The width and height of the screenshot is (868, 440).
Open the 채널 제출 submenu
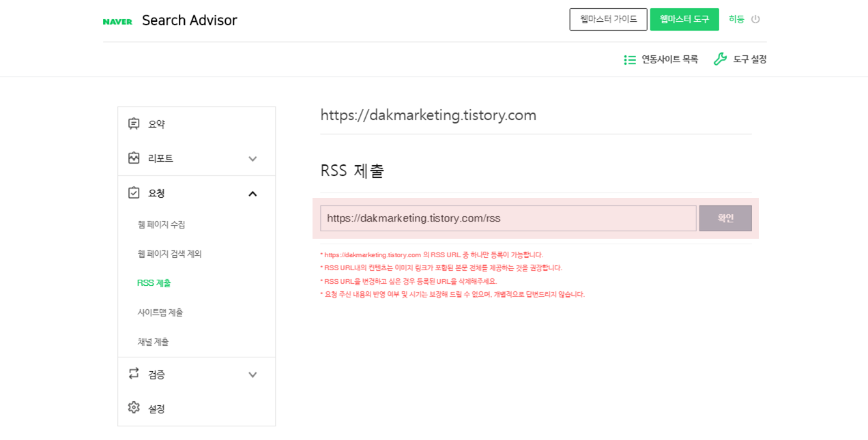[x=153, y=342]
